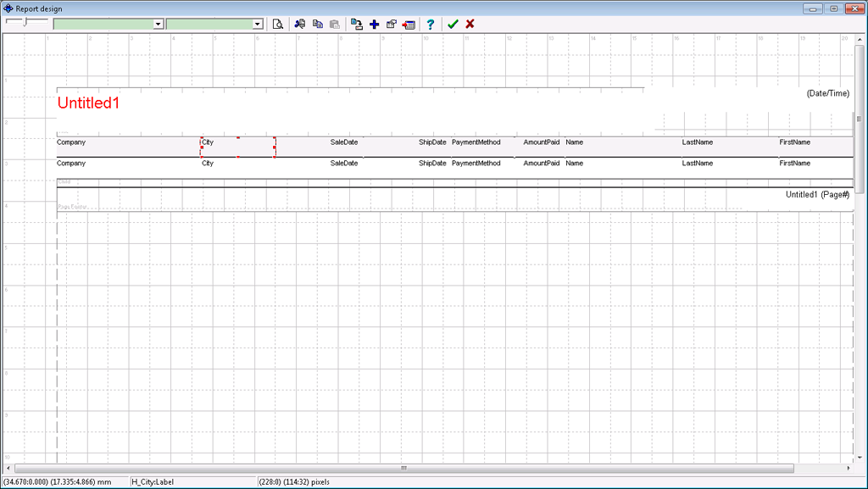Cancel design with the red X icon
The image size is (868, 489).
(470, 24)
